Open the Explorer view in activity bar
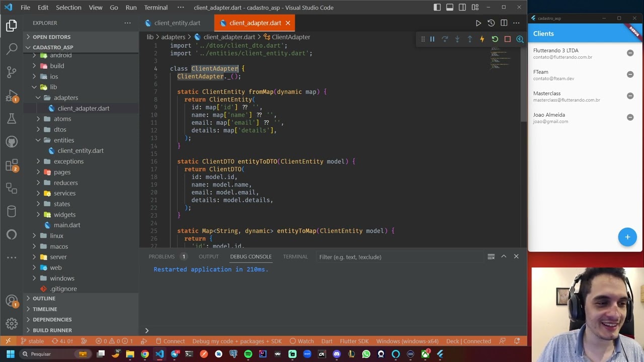 (12, 26)
